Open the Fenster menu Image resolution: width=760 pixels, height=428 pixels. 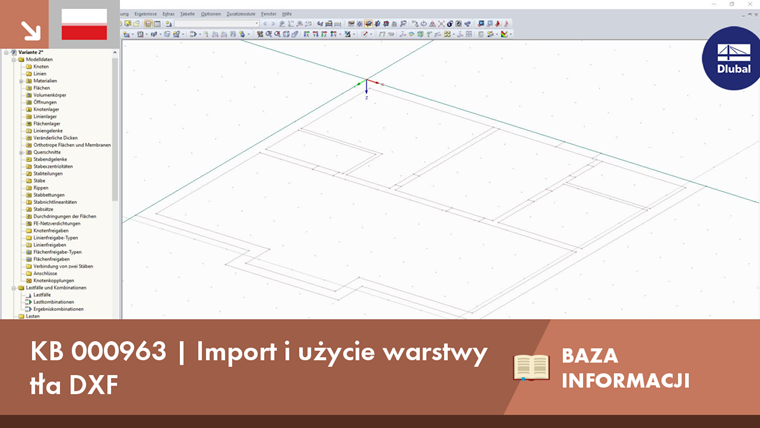269,14
